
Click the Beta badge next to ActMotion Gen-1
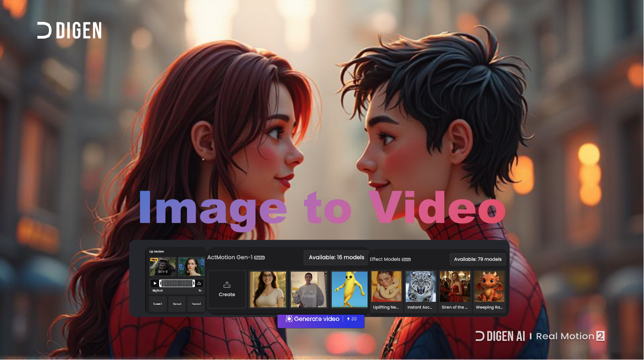[x=259, y=258]
